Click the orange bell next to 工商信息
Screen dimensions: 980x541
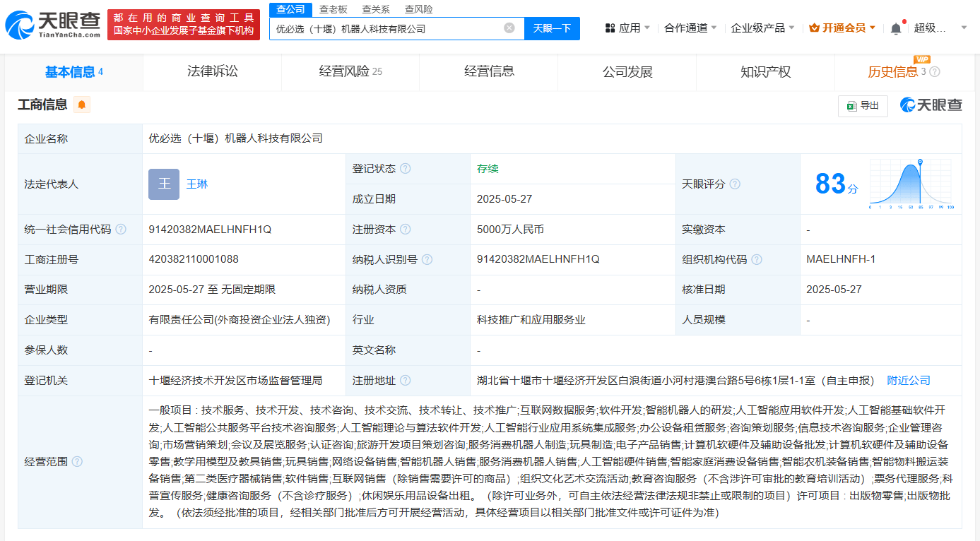(82, 105)
